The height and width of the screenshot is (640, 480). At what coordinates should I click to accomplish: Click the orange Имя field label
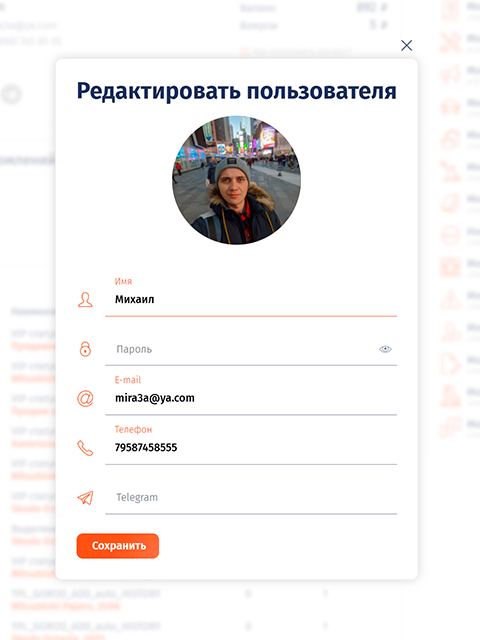pyautogui.click(x=123, y=281)
